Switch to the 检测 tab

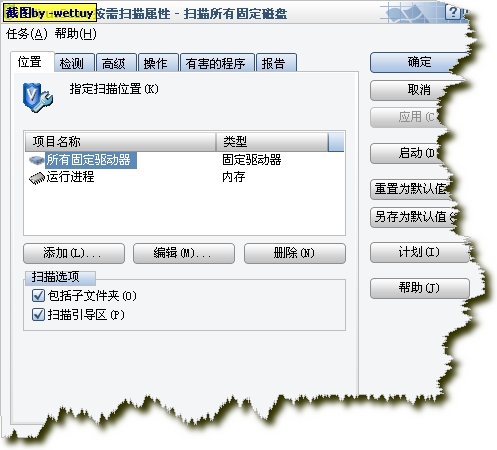(74, 63)
